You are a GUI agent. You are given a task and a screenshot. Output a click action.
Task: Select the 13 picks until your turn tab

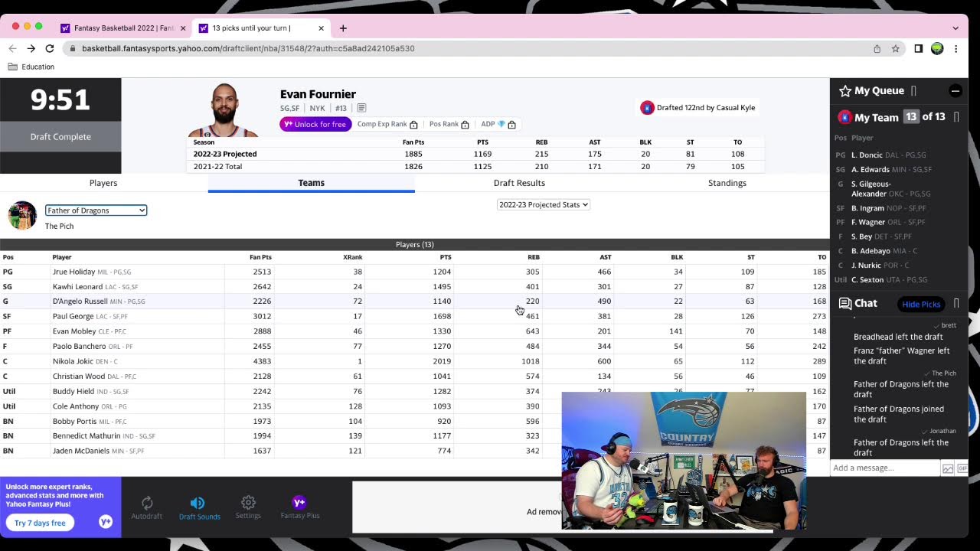tap(260, 28)
